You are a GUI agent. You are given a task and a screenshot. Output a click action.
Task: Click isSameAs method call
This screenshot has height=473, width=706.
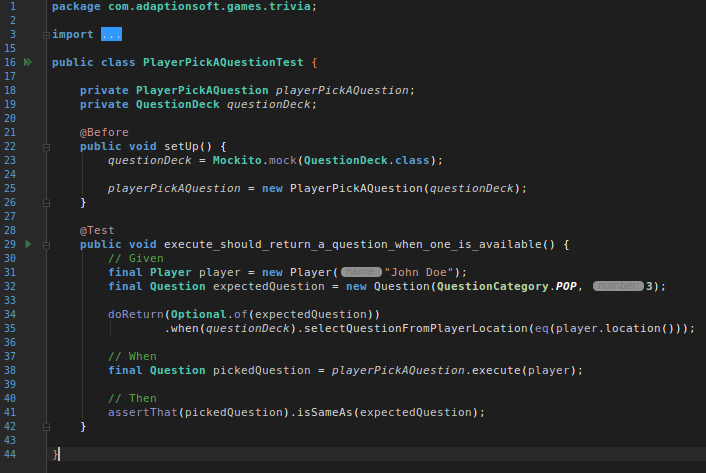(324, 412)
